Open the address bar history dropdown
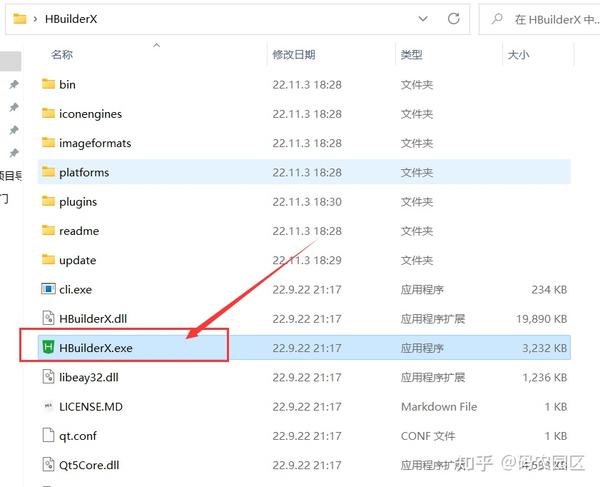600x487 pixels. (x=423, y=19)
